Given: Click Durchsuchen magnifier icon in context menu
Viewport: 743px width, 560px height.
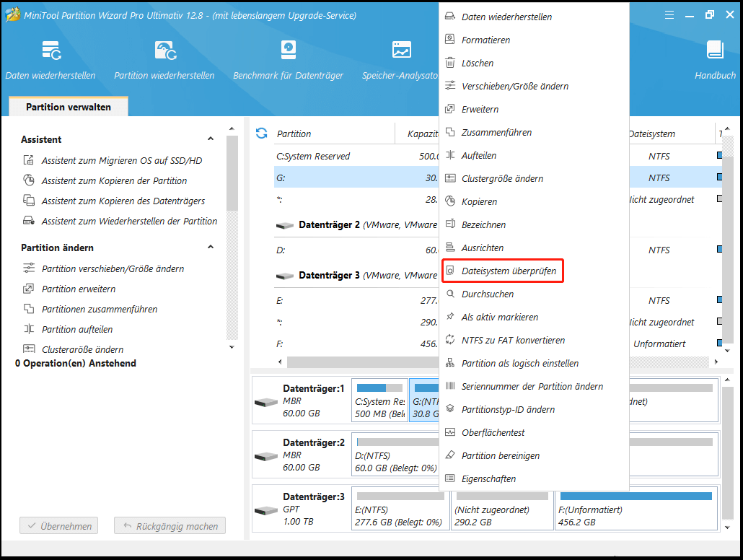Looking at the screenshot, I should point(450,294).
